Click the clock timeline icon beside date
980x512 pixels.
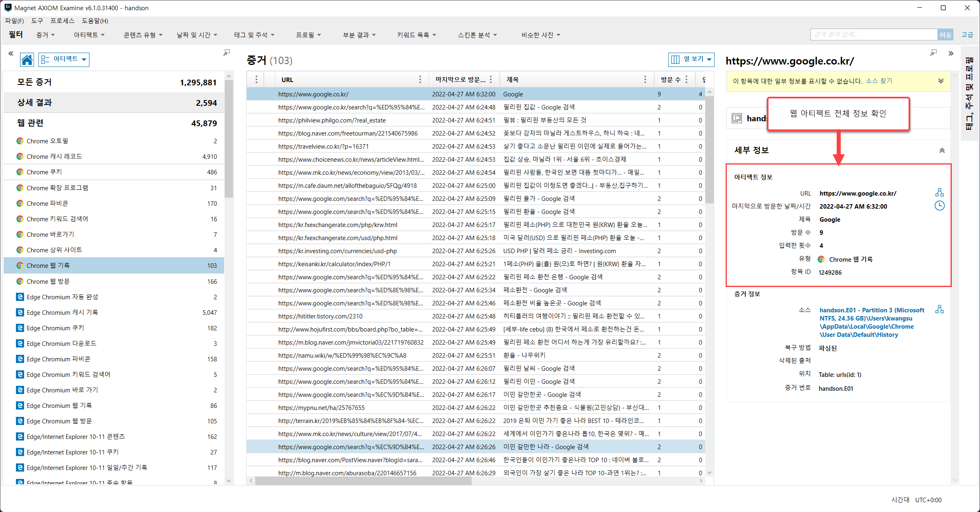pyautogui.click(x=940, y=206)
